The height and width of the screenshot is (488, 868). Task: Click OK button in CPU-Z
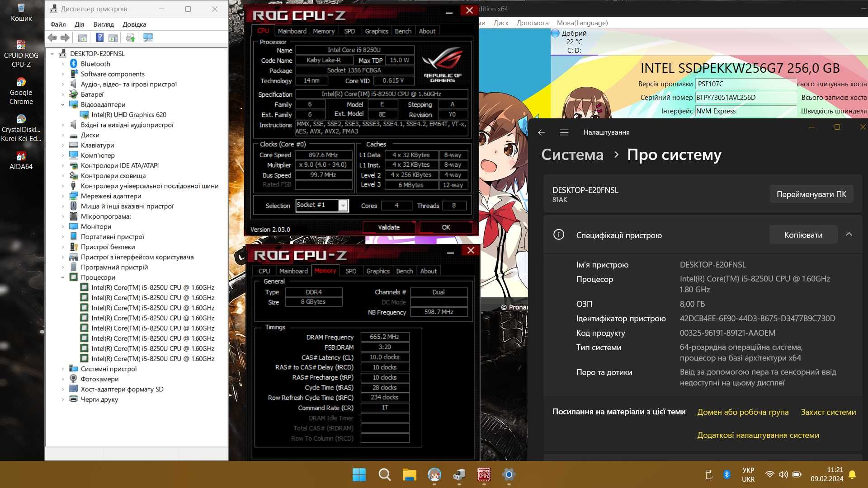[x=446, y=227]
